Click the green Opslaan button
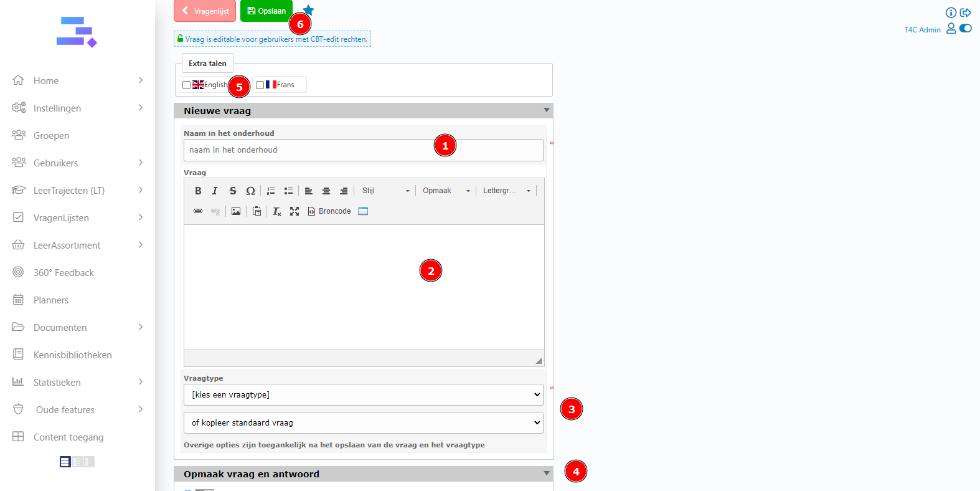980x491 pixels. click(266, 11)
